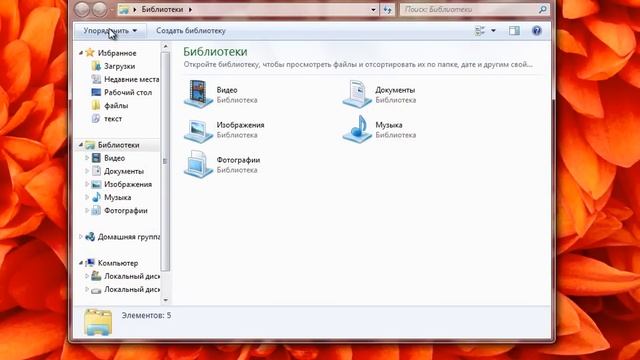Open the Изображения library icon

coord(198,130)
